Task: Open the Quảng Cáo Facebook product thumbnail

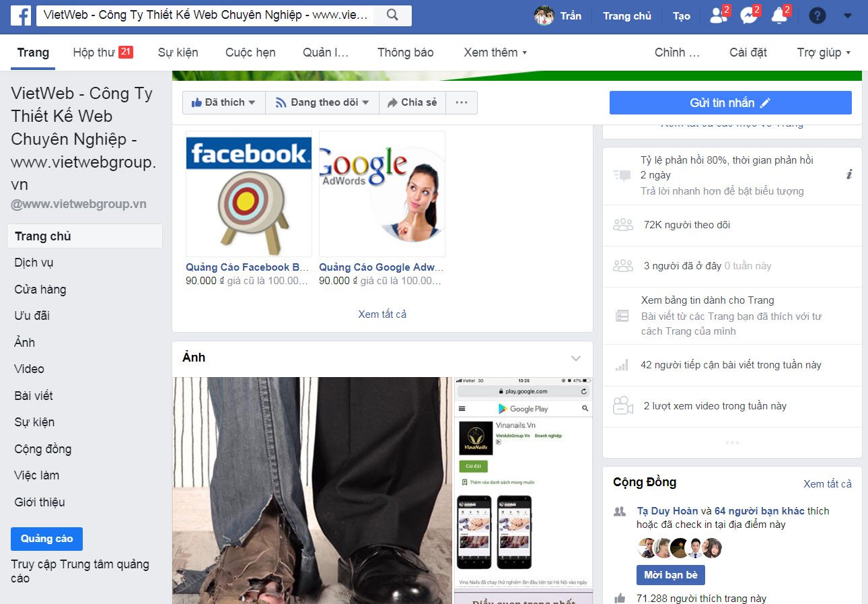Action: coord(248,193)
